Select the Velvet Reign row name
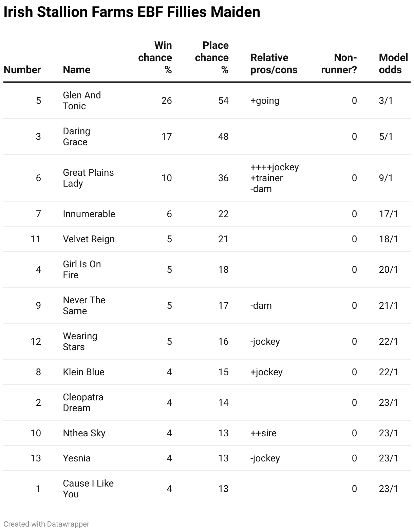Viewport: 414px width, 532px height. click(x=89, y=239)
